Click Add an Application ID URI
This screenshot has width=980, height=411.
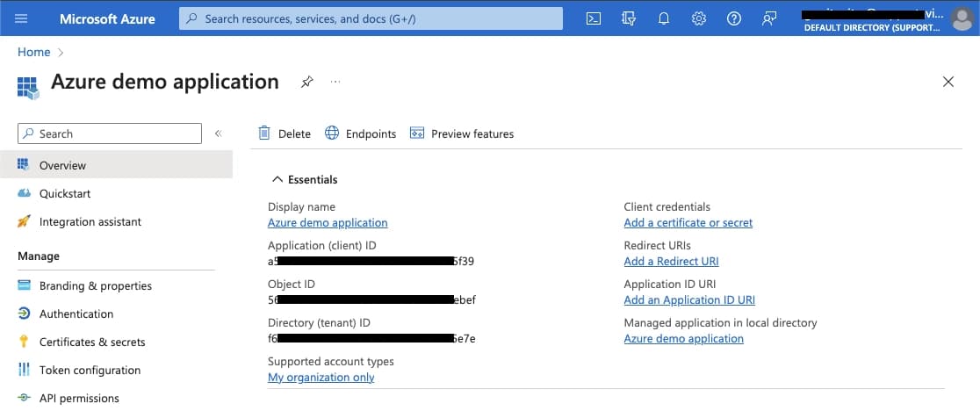click(x=689, y=299)
